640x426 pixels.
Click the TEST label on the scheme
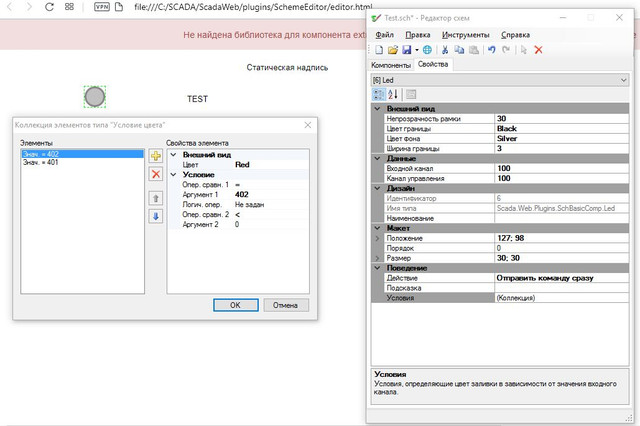tap(197, 99)
